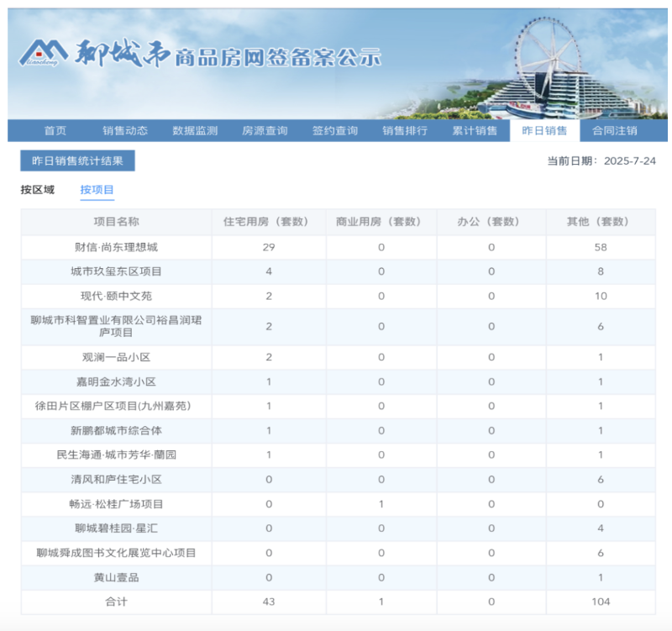Open the 首页 navigation item
Screen dimensions: 672x631
[x=55, y=130]
